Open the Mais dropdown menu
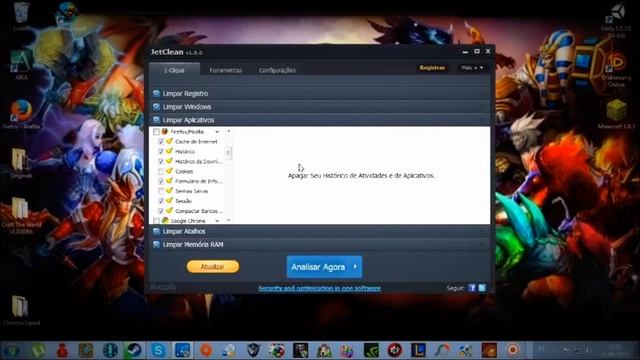This screenshot has height=360, width=640. pyautogui.click(x=472, y=68)
